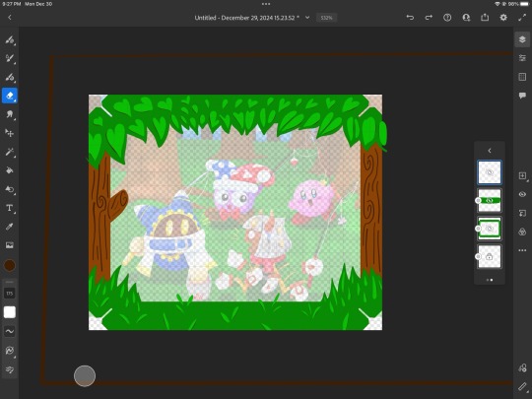The width and height of the screenshot is (532, 399).
Task: Open the more layer options ellipsis
Action: [x=522, y=250]
